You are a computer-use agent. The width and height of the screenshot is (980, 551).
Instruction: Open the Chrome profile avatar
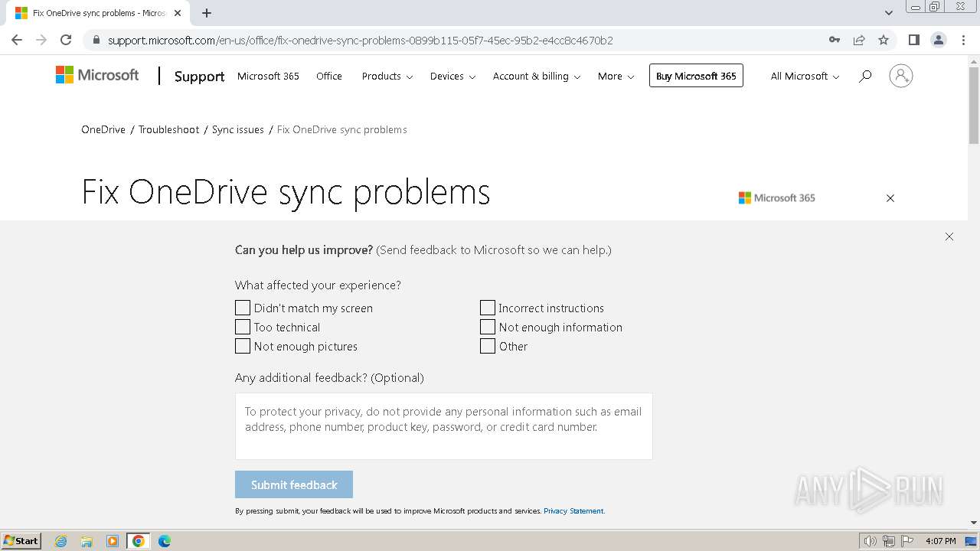(939, 40)
